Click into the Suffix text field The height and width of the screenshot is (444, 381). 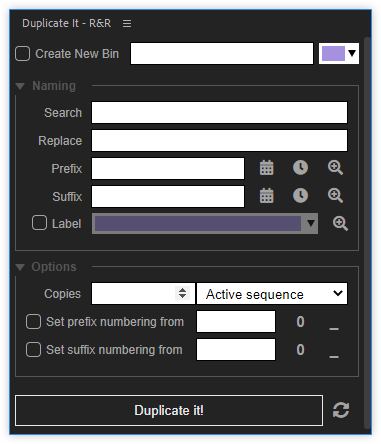click(x=168, y=197)
